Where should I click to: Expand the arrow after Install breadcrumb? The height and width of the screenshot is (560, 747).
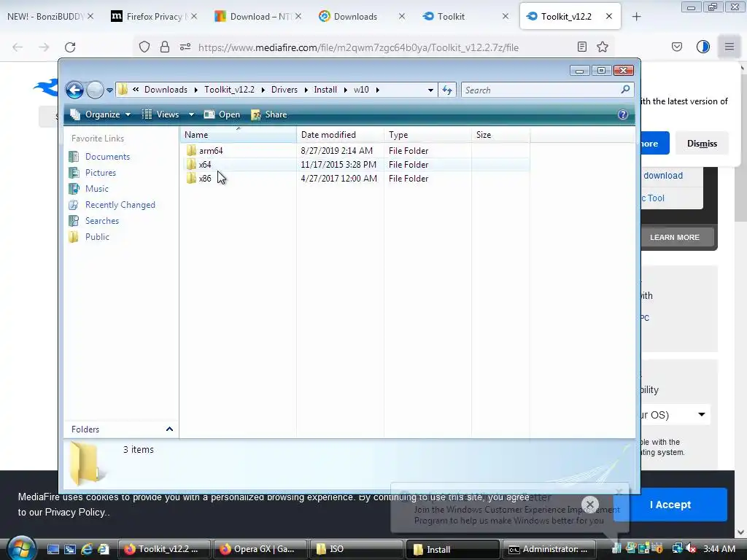tap(345, 90)
